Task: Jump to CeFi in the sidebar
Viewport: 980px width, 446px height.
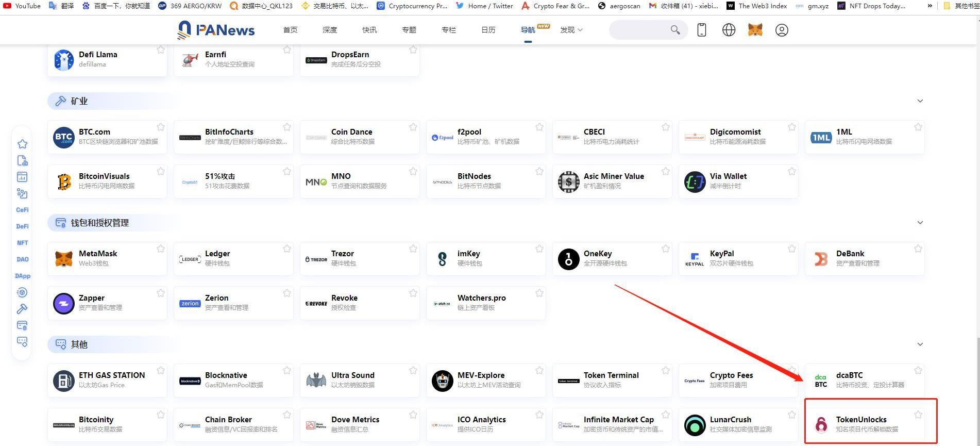Action: pos(22,210)
